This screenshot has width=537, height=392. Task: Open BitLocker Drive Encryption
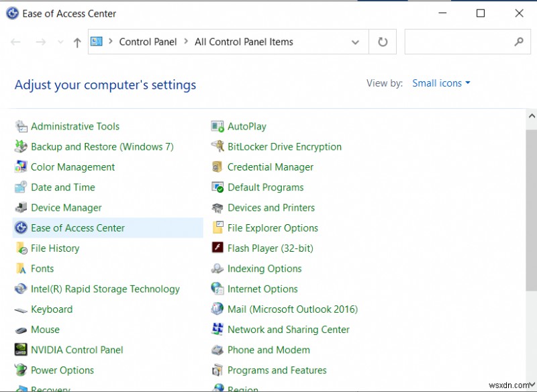[x=284, y=146]
